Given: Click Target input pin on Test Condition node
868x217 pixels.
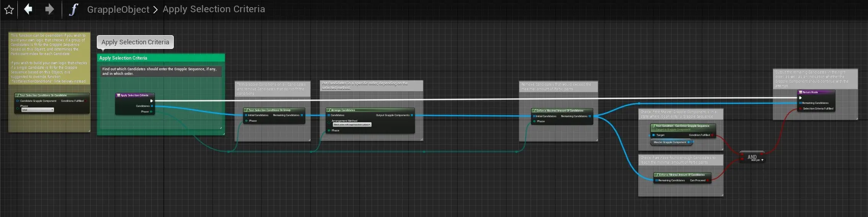Looking at the screenshot, I should tap(654, 135).
